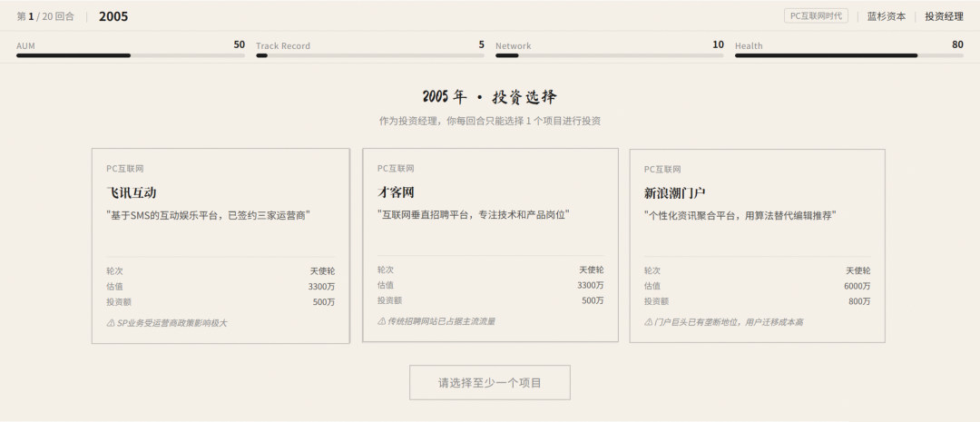Click the PC互联网 tag on 飞讯互动 card
Image resolution: width=980 pixels, height=422 pixels.
click(125, 169)
